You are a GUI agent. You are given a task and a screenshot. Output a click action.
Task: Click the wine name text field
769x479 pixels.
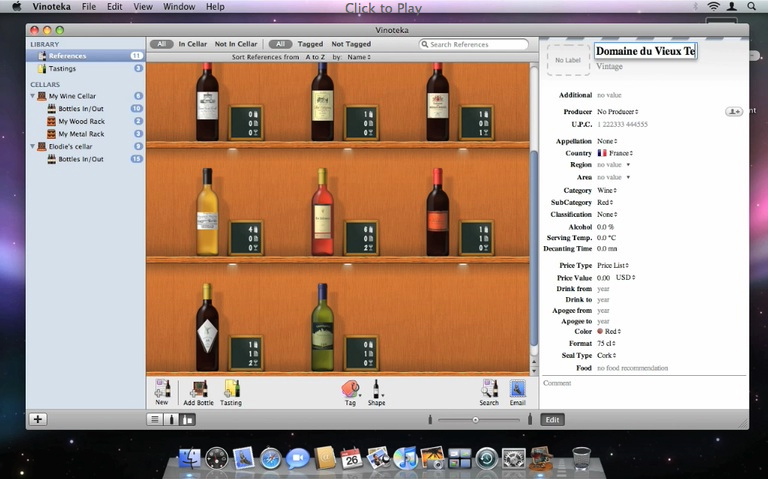point(645,51)
